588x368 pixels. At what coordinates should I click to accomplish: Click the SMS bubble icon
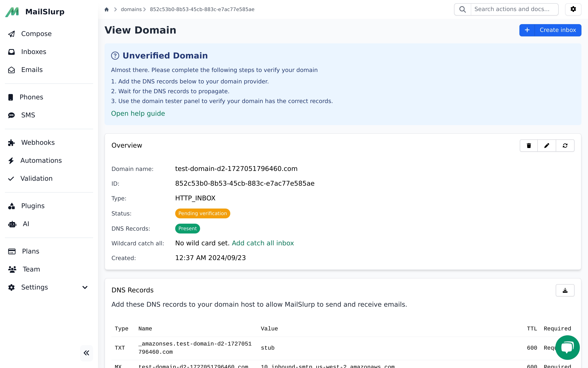tap(11, 115)
